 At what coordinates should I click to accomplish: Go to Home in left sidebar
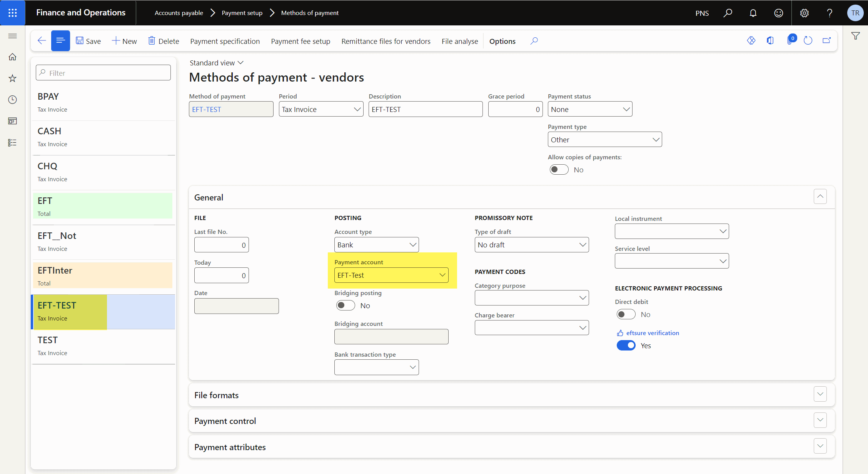click(12, 57)
